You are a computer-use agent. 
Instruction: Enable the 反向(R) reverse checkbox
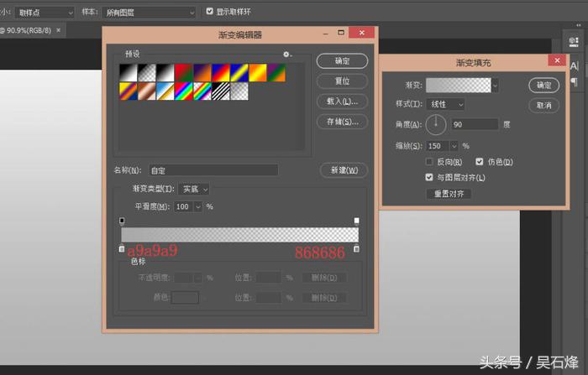click(429, 162)
